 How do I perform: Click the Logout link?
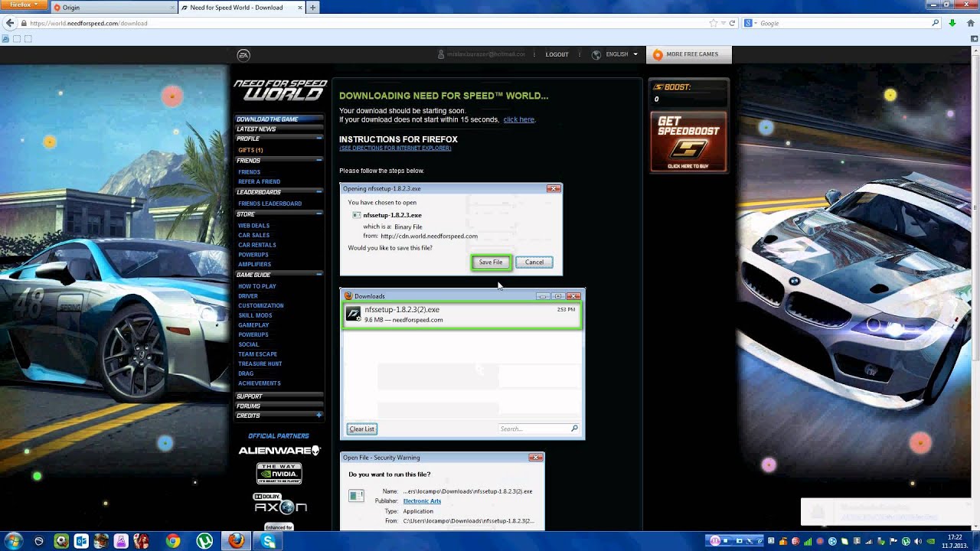[x=557, y=54]
